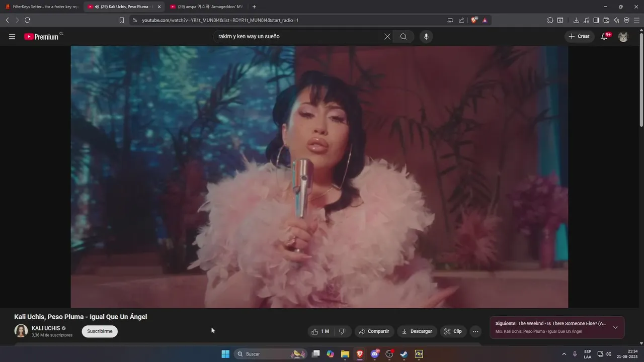Open Brave Rewards triangle icon
The image size is (644, 362).
point(485,20)
